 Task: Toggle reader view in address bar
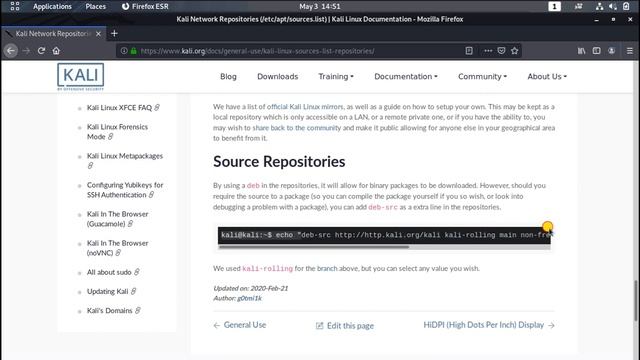pos(469,51)
